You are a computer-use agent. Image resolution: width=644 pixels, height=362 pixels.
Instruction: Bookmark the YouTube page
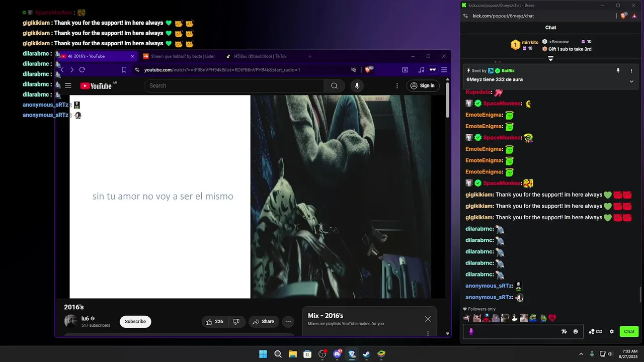[x=124, y=70]
